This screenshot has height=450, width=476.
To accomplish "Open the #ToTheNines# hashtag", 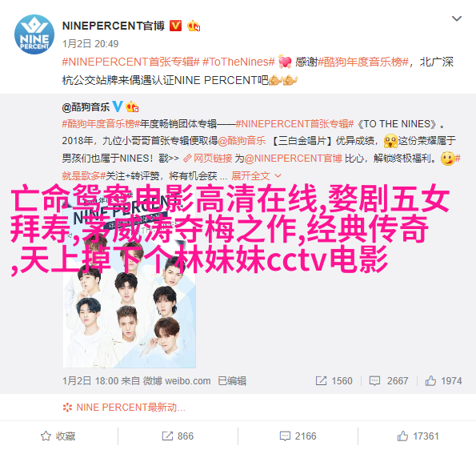I will (238, 62).
